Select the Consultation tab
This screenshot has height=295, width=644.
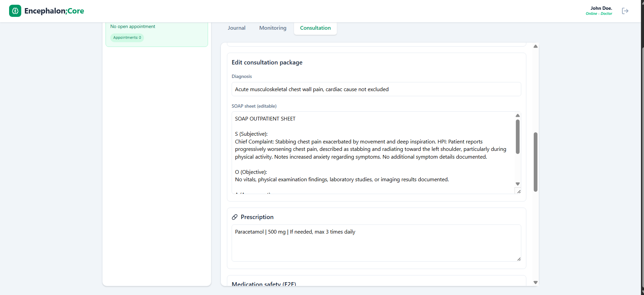pos(315,28)
